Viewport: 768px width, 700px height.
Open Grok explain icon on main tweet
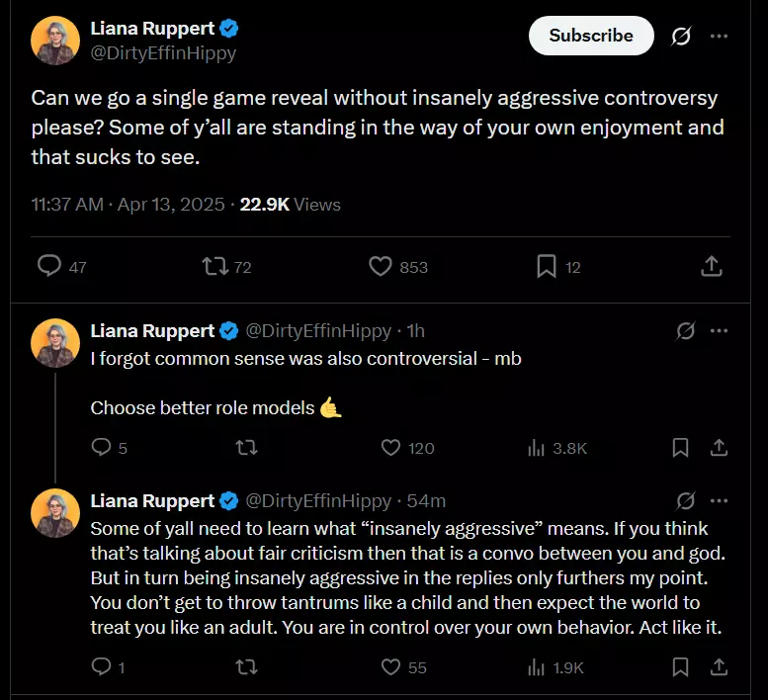point(681,36)
